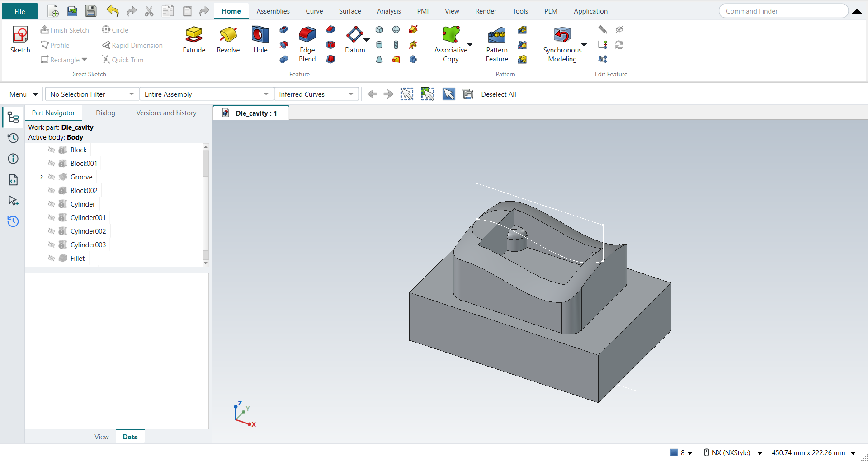Open the Hole feature tool
The width and height of the screenshot is (868, 461).
tap(260, 40)
